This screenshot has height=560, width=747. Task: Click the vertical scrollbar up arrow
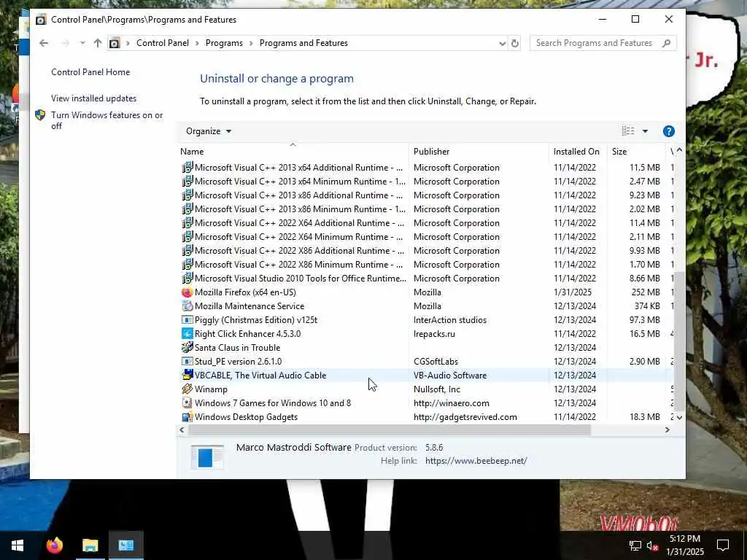[x=679, y=150]
